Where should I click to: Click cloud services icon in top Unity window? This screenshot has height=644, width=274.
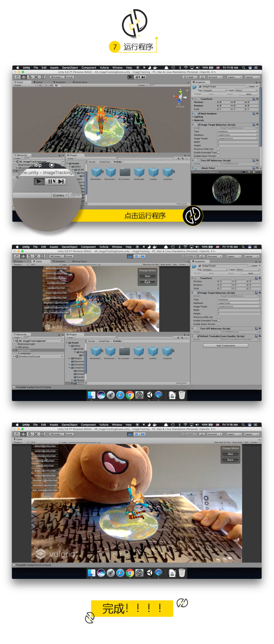point(202,77)
